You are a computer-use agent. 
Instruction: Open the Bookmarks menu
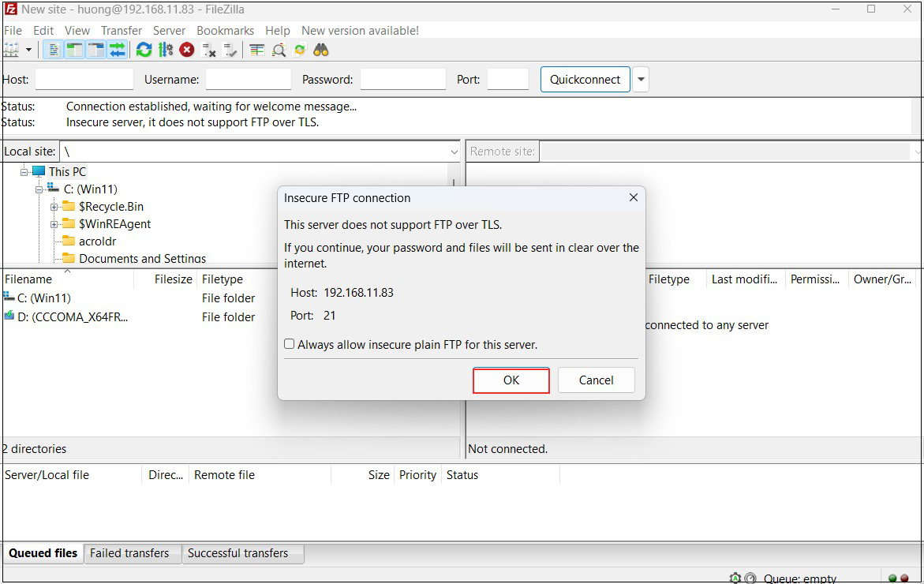(225, 31)
